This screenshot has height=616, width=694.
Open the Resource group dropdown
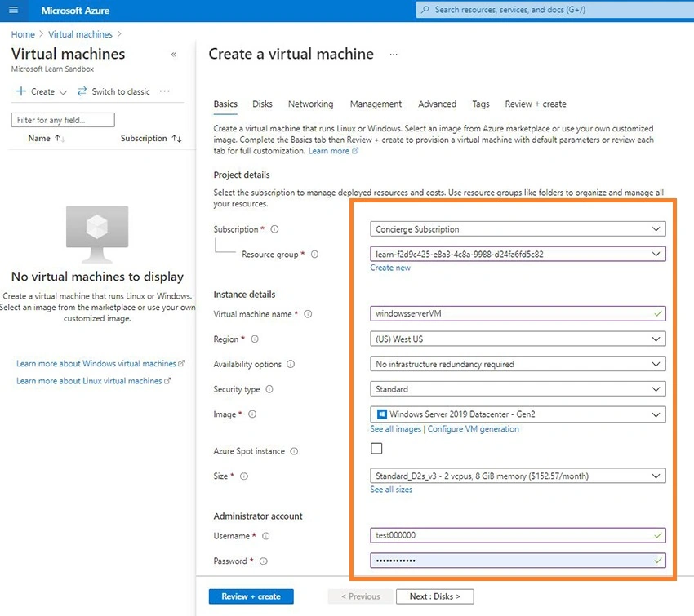pyautogui.click(x=518, y=254)
